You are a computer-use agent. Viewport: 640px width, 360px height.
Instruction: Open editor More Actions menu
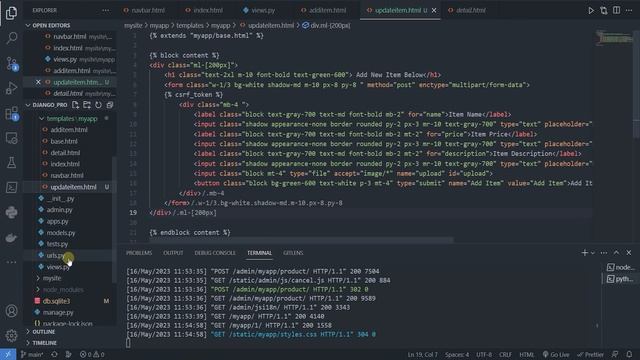[629, 10]
